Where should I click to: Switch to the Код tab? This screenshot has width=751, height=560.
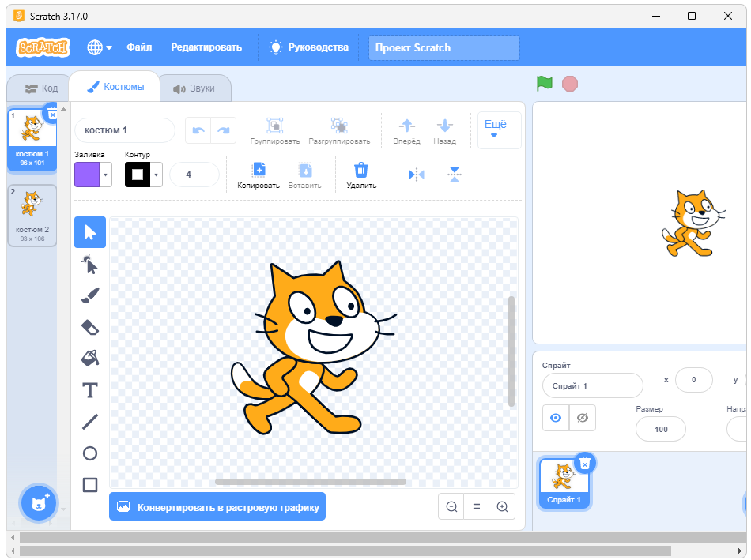click(x=41, y=88)
